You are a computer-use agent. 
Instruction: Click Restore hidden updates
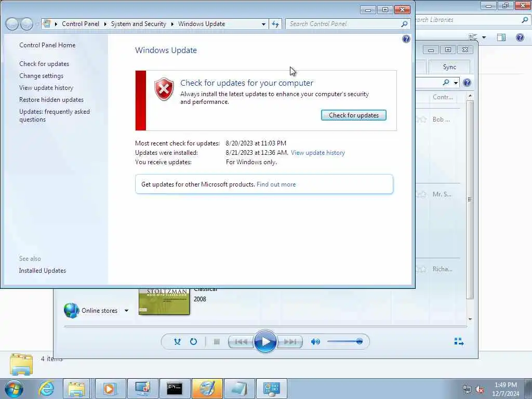tap(51, 100)
